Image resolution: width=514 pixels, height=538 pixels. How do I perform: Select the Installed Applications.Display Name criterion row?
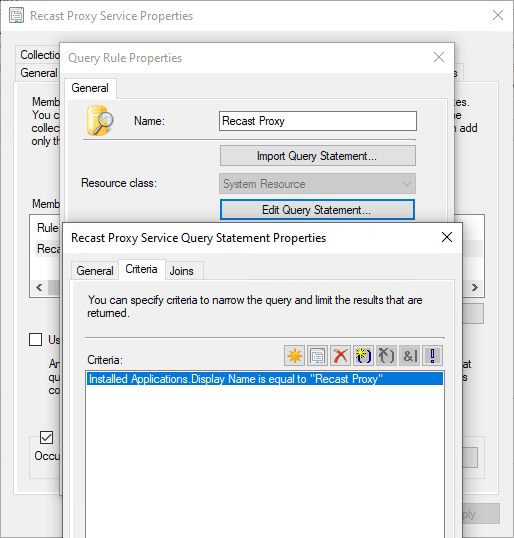coord(265,379)
